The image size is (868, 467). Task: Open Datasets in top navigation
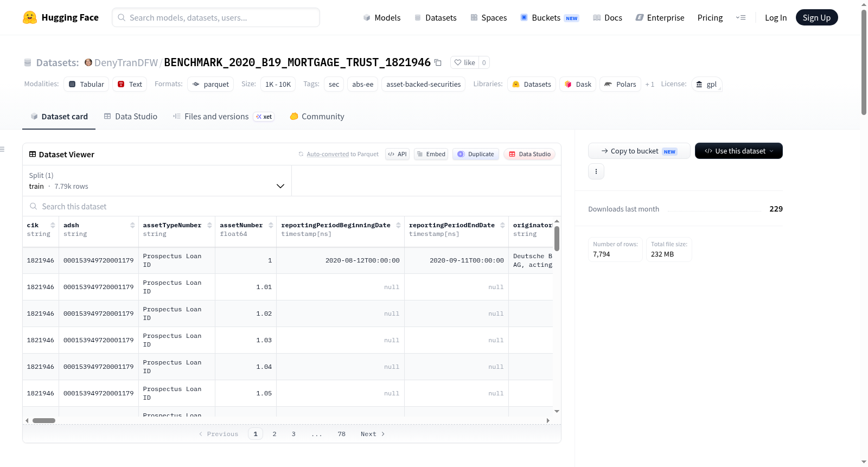436,17
